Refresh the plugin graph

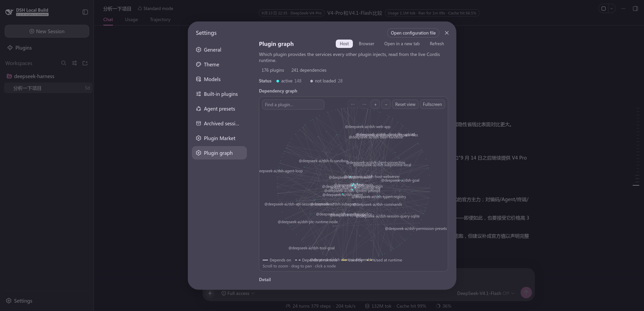[437, 44]
